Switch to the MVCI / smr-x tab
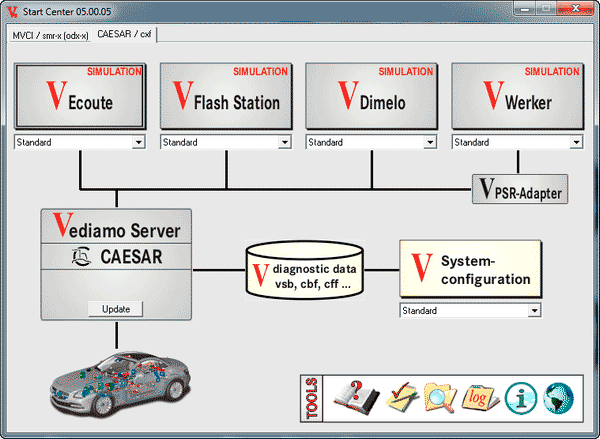600x439 pixels. (50, 34)
